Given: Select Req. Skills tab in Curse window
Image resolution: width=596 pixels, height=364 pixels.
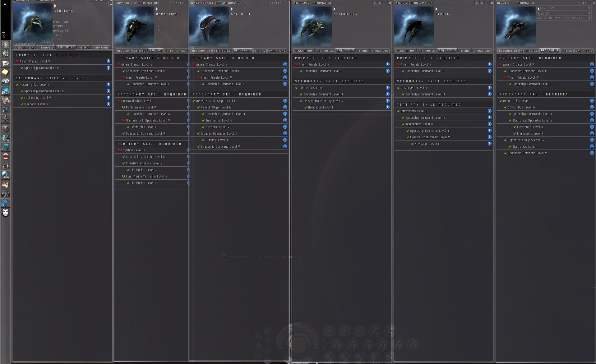Looking at the screenshot, I should click(x=549, y=50).
